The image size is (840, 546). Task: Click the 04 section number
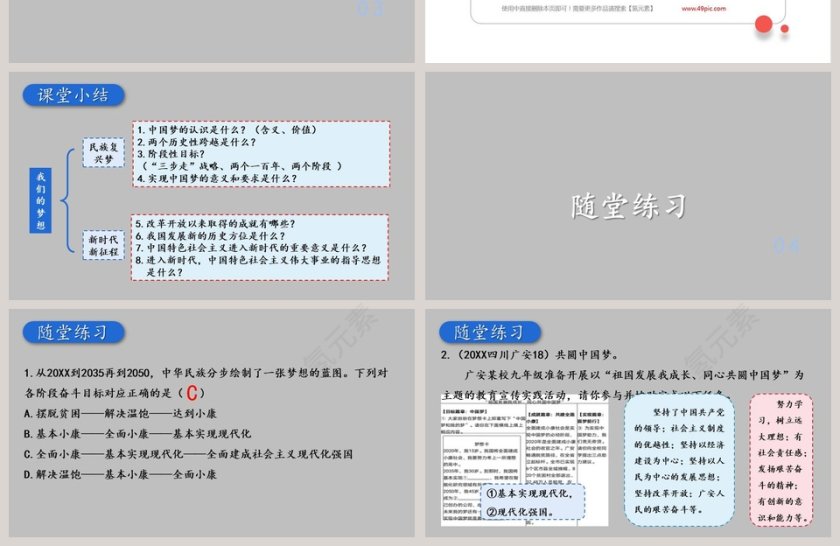pyautogui.click(x=787, y=245)
